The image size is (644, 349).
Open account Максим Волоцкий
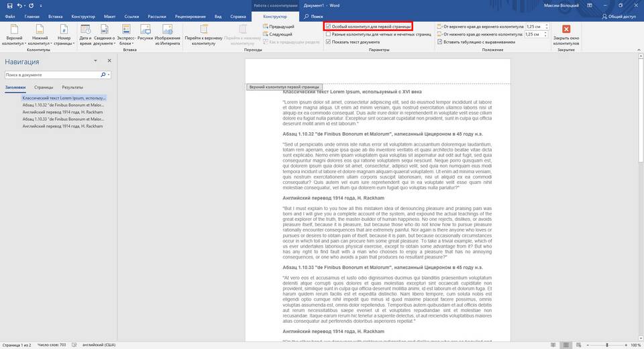click(x=561, y=6)
